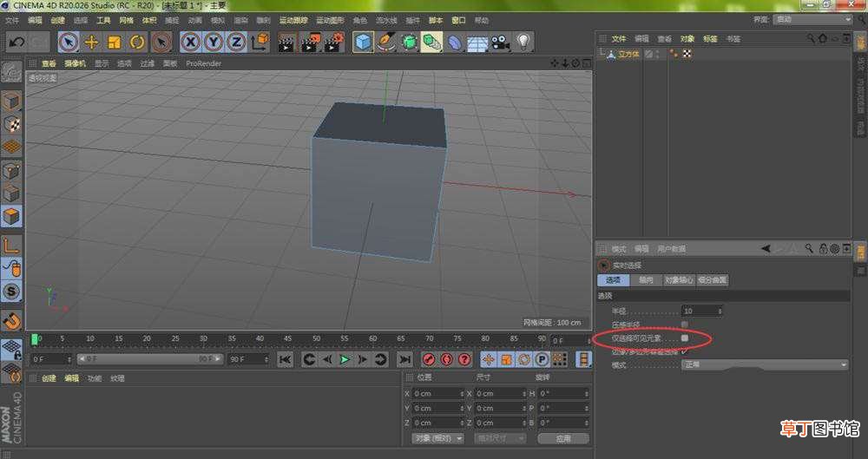
Task: Click the coordinate system icon
Action: coord(260,43)
